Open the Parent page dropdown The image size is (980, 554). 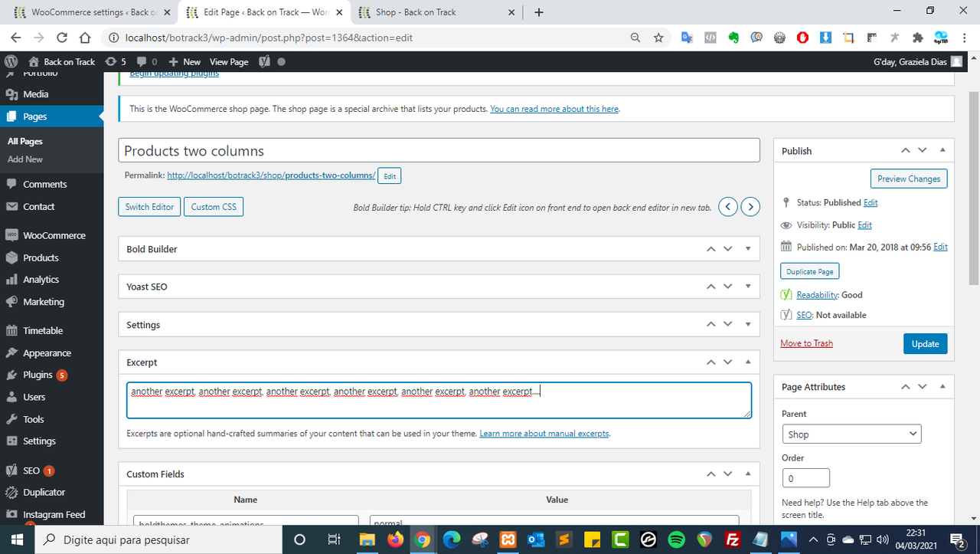pyautogui.click(x=851, y=434)
